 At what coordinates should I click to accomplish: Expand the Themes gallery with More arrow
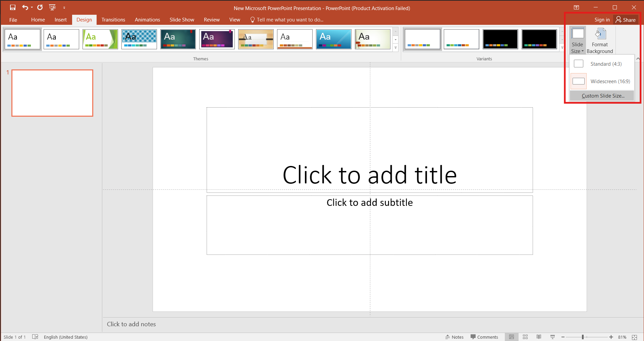[x=396, y=48]
